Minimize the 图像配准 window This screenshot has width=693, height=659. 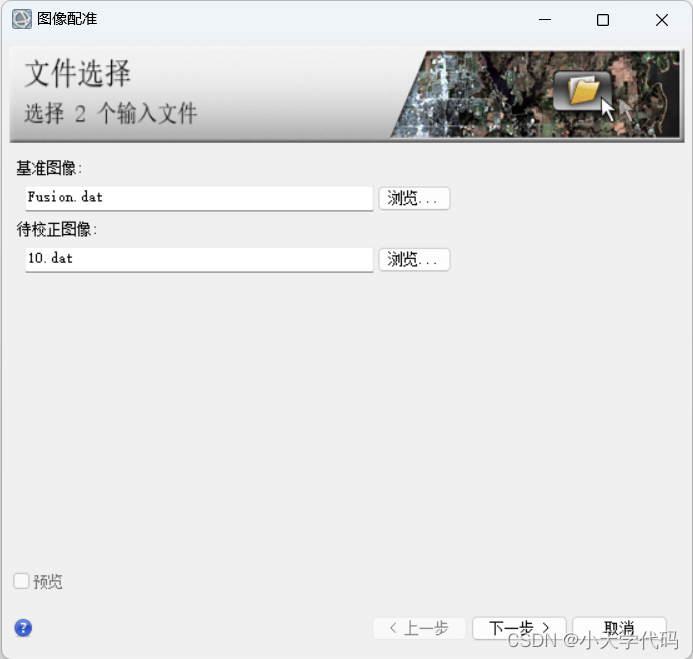pyautogui.click(x=545, y=19)
